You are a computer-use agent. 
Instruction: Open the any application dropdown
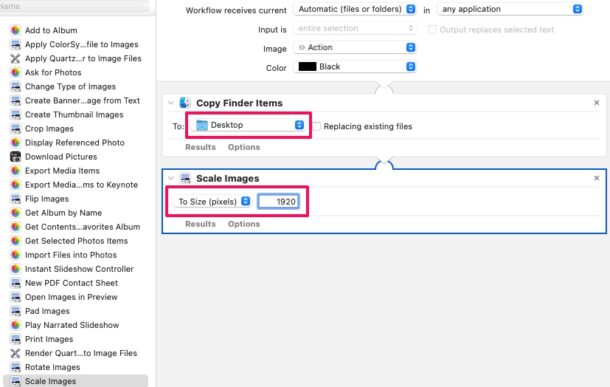(x=510, y=9)
